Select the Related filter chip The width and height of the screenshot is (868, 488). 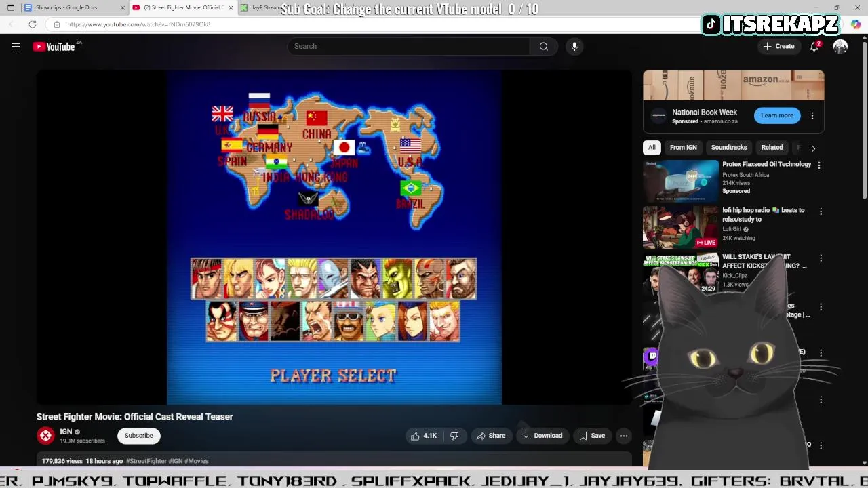(772, 147)
